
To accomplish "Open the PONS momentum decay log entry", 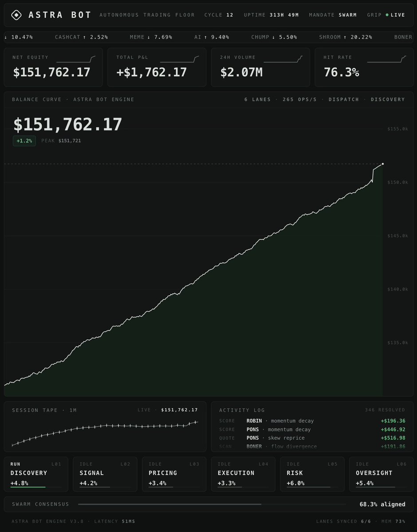I will coord(312,429).
